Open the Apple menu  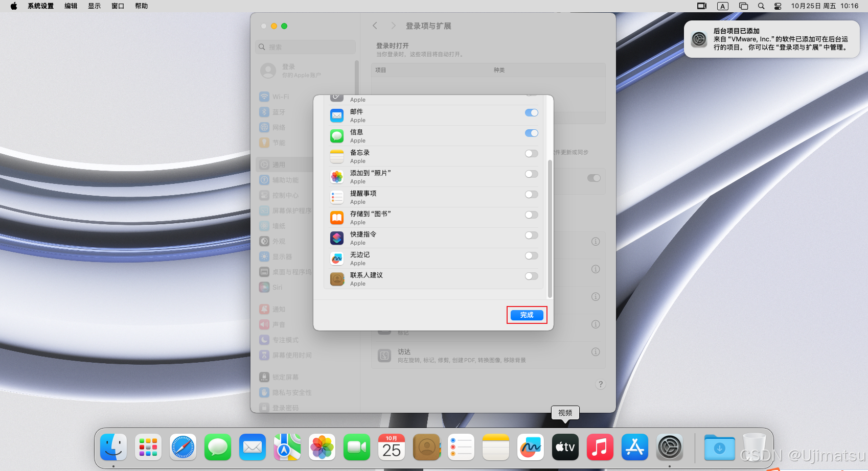click(14, 6)
